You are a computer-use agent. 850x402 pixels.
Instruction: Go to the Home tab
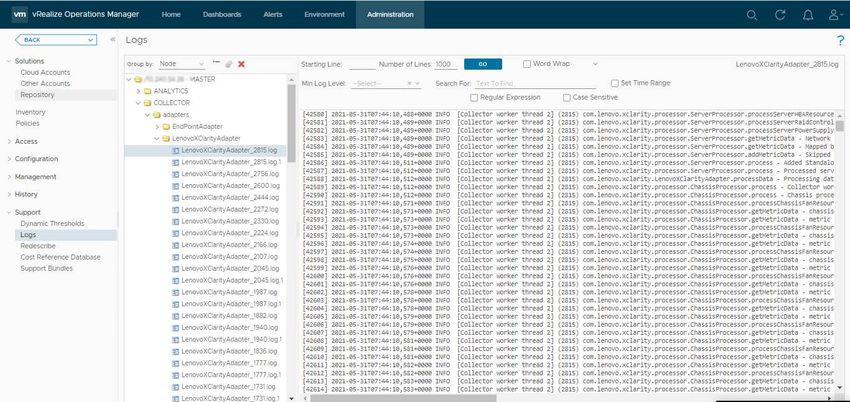click(171, 15)
